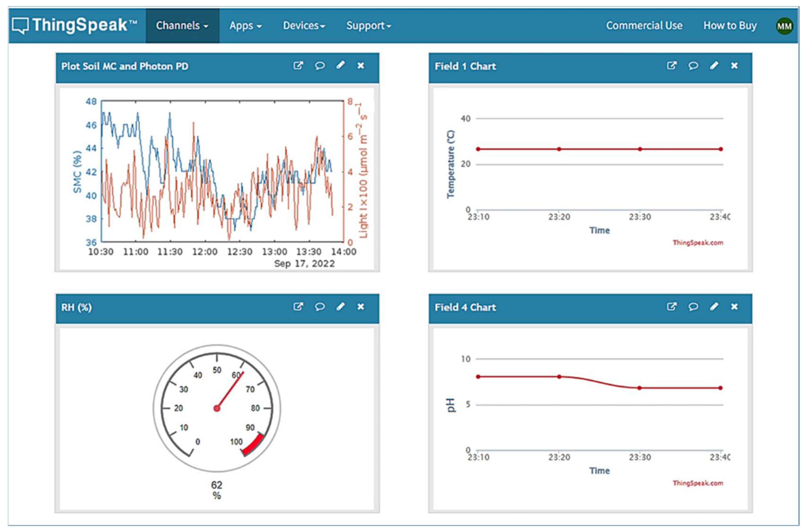Open the How to Buy page
The image size is (806, 532).
pyautogui.click(x=730, y=26)
